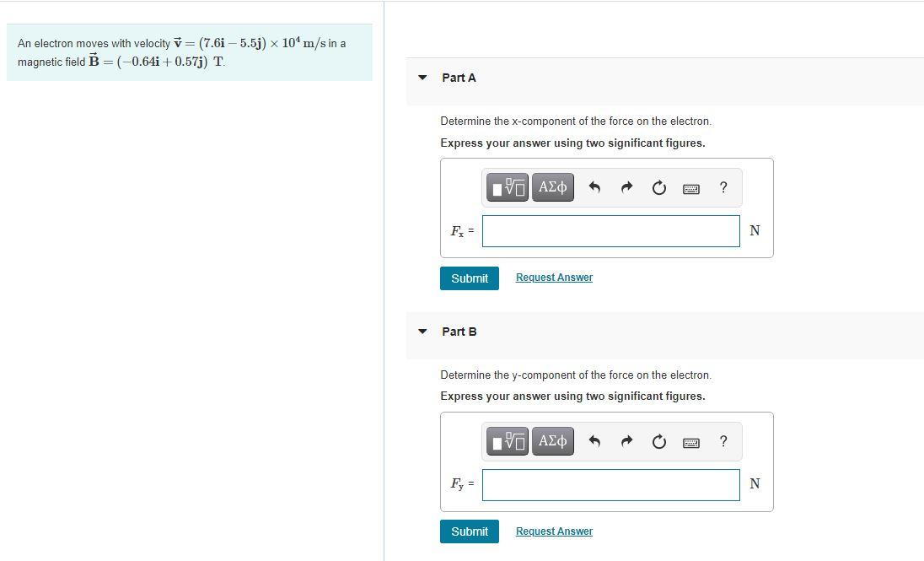
Task: Undo last edit in Part B toolbar
Action: (594, 441)
